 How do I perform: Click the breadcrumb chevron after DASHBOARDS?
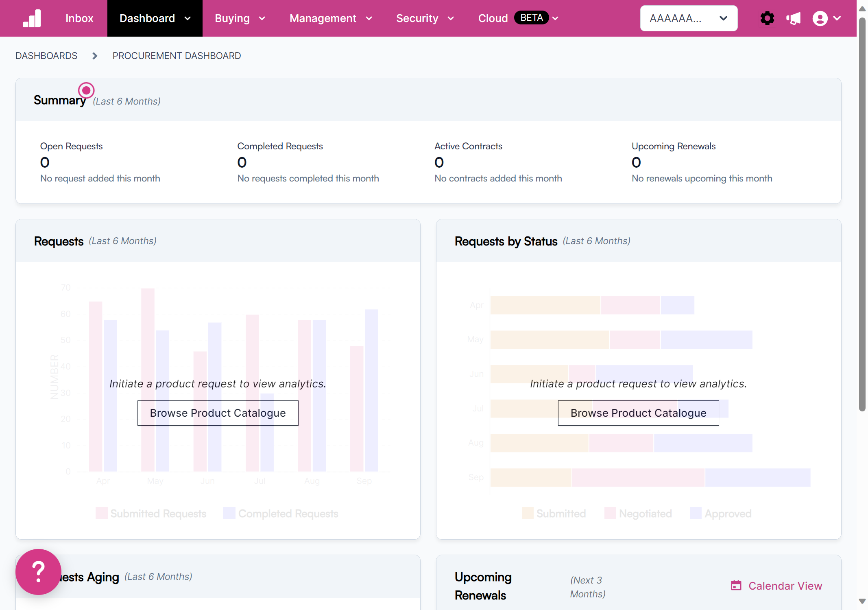coord(94,56)
